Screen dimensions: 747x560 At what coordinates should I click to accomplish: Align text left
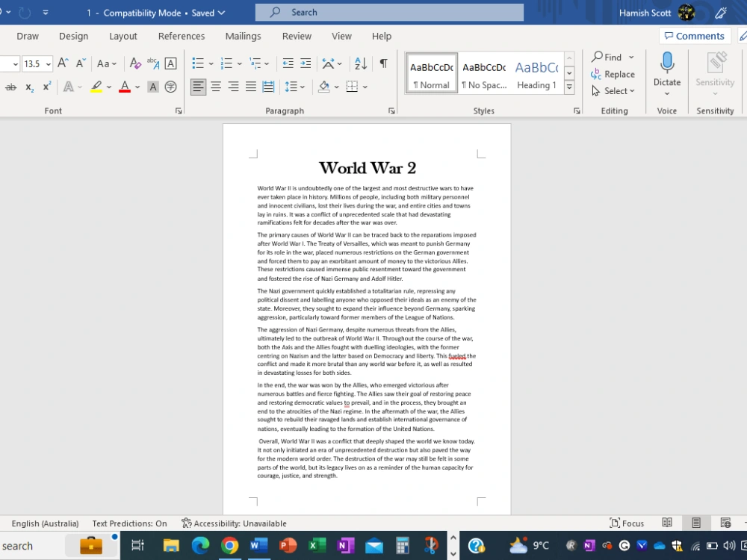click(198, 87)
